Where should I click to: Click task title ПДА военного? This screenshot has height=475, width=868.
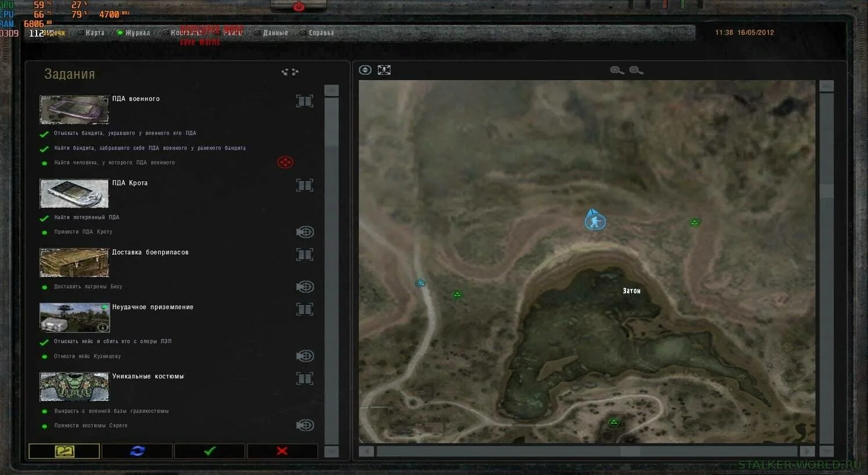click(x=136, y=99)
